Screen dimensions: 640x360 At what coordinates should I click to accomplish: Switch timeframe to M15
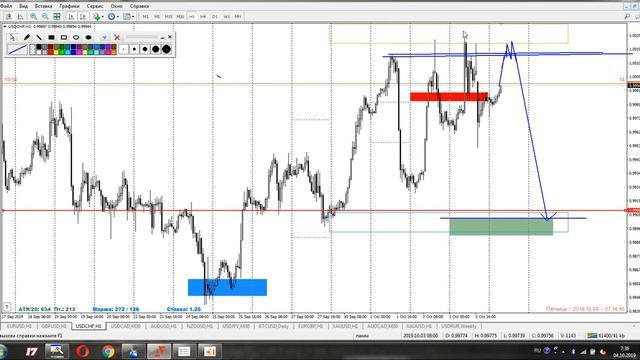(x=168, y=16)
